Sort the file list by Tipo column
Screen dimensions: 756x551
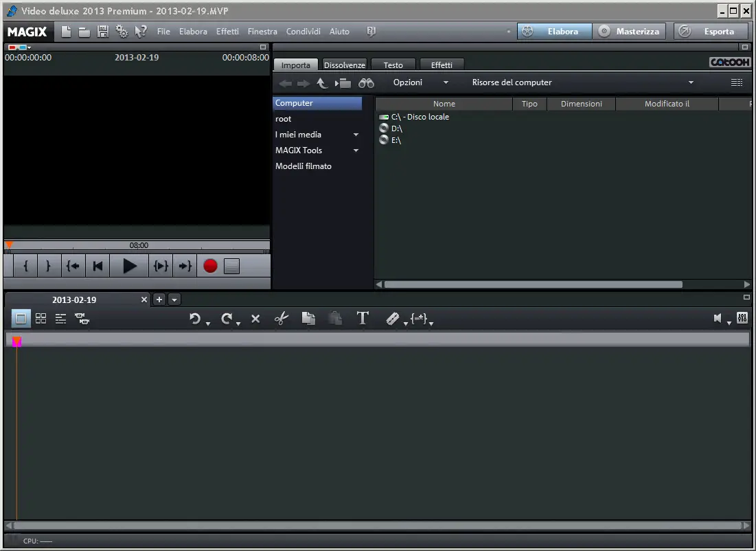click(x=529, y=104)
